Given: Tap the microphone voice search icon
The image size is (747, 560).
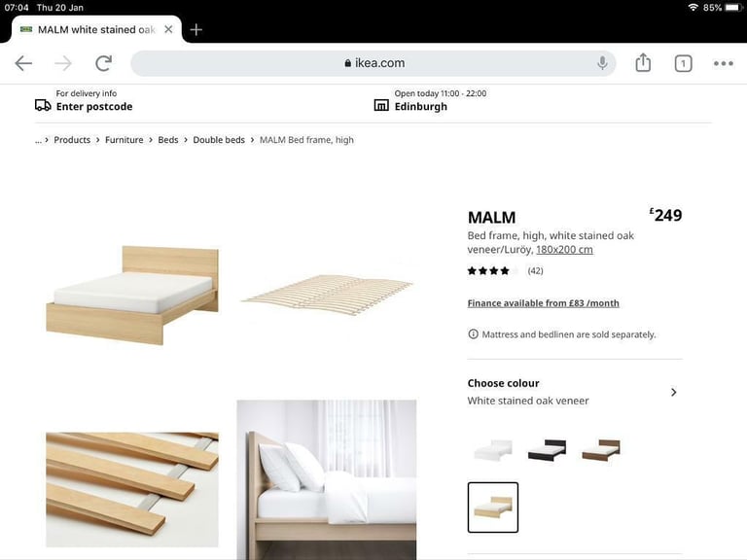Looking at the screenshot, I should [602, 63].
